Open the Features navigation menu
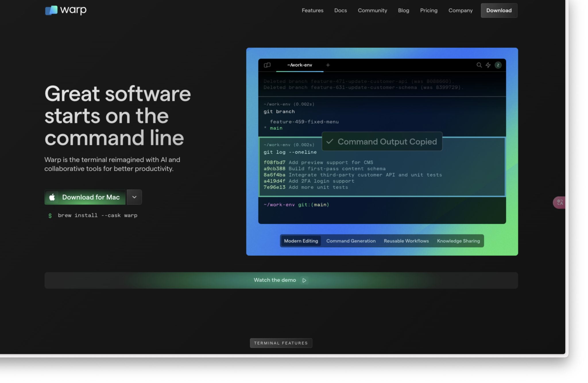The width and height of the screenshot is (588, 383). [312, 11]
